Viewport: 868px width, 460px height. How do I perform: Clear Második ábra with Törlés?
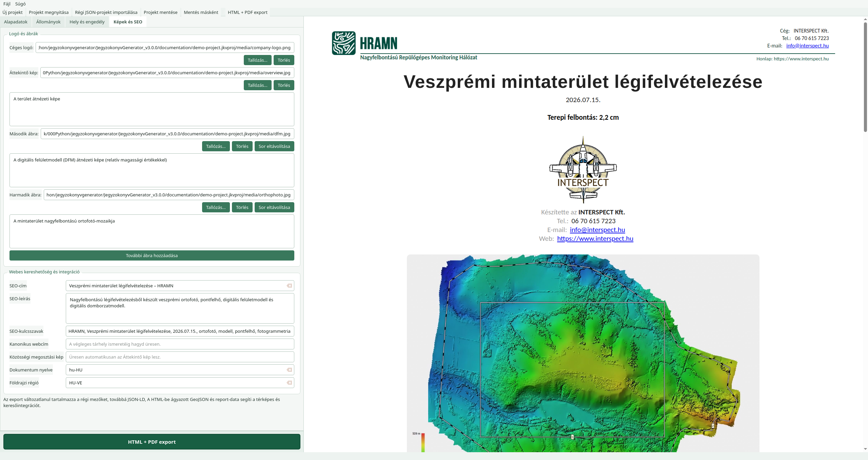(242, 146)
